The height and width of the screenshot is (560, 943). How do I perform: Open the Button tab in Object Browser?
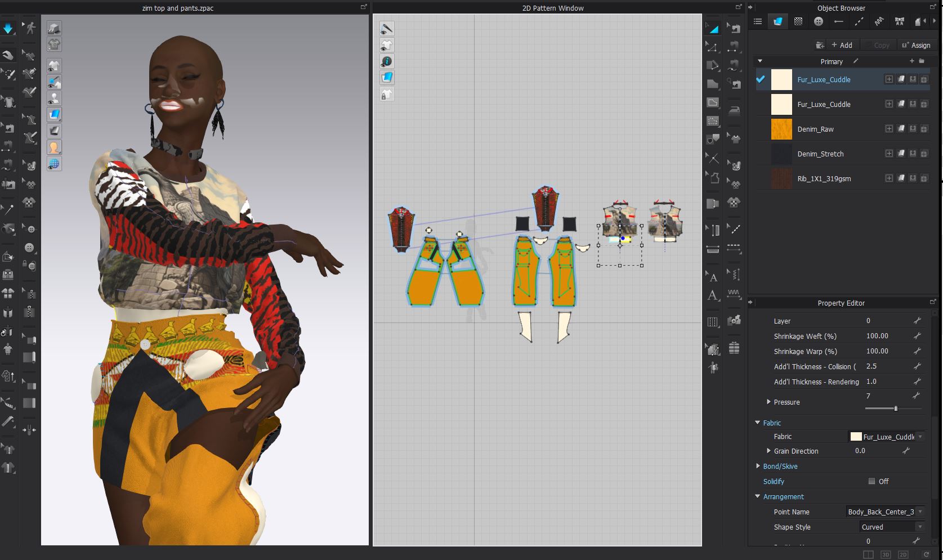[819, 21]
